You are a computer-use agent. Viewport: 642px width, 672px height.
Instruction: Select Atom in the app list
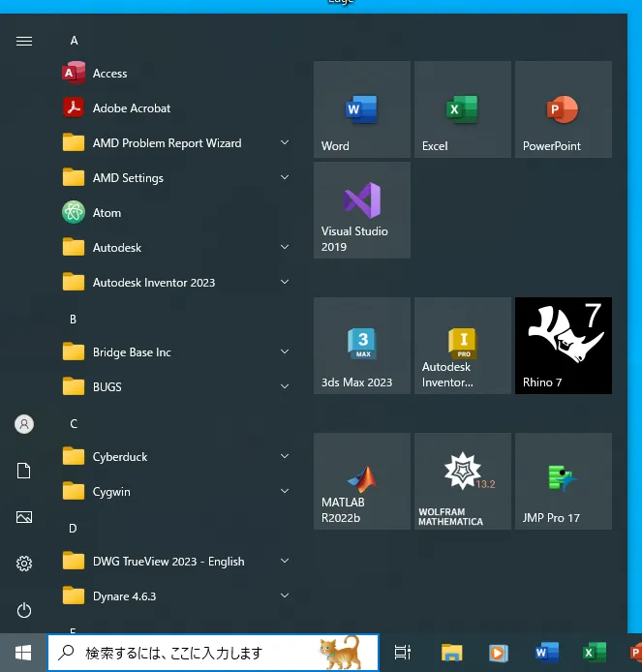107,213
